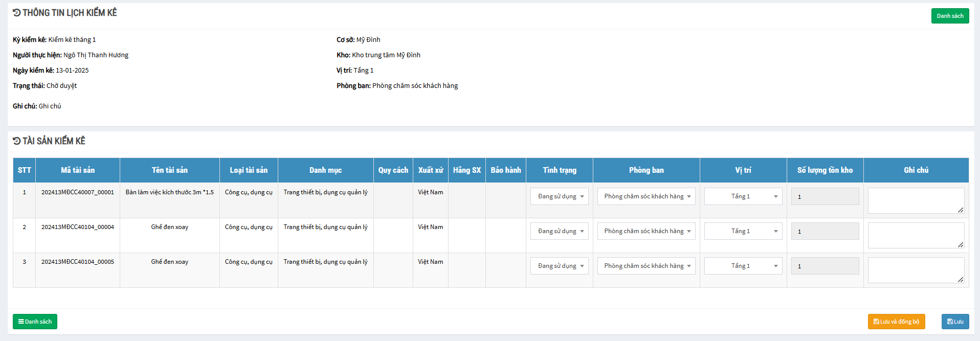Click the green Danh sách button at top right

pyautogui.click(x=950, y=16)
